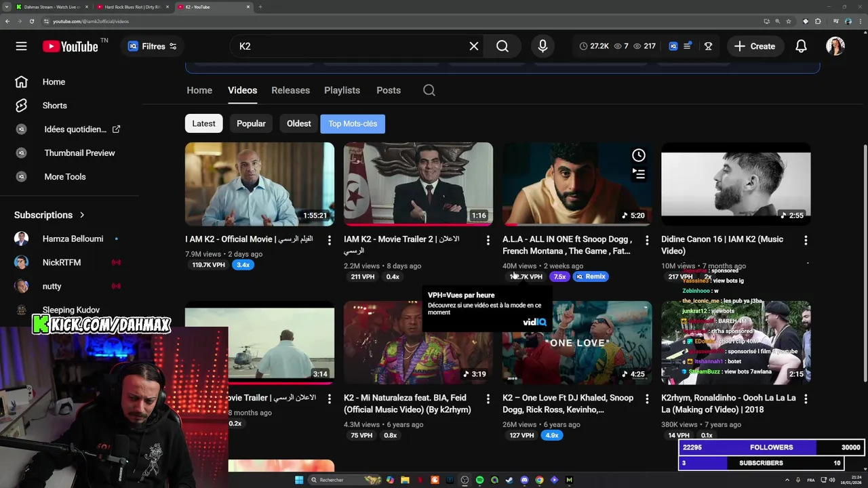Viewport: 868px width, 488px height.
Task: Go back in the browser
Action: click(7, 21)
